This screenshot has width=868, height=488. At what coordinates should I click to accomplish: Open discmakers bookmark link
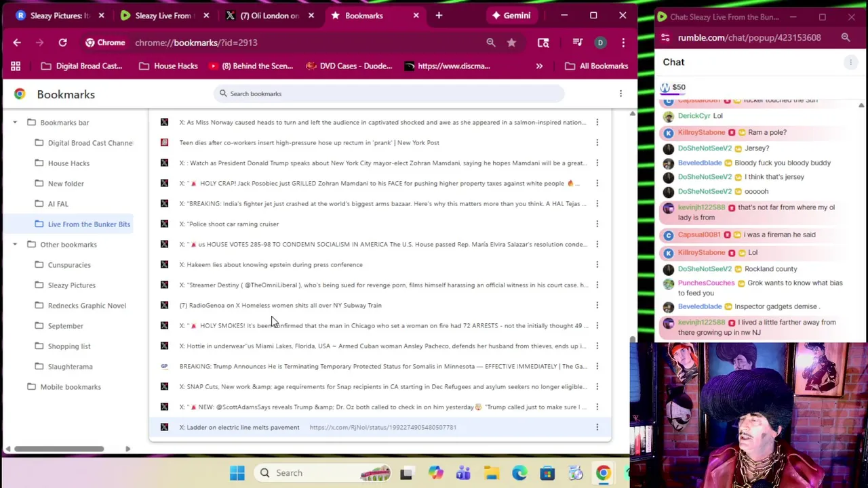[x=448, y=66]
